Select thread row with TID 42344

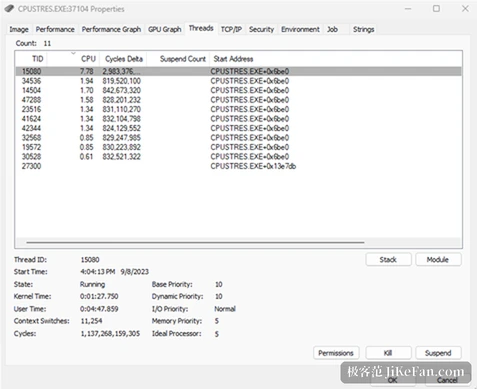tap(238, 128)
